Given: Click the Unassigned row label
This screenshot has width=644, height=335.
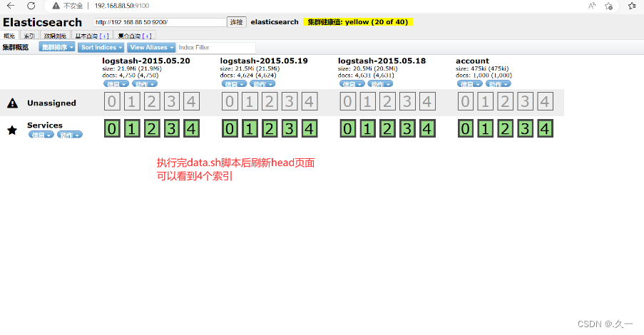Looking at the screenshot, I should [52, 103].
